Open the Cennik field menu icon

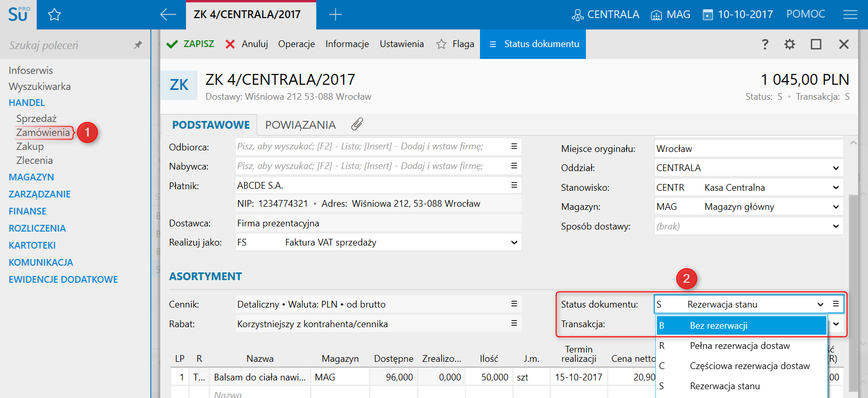point(514,304)
